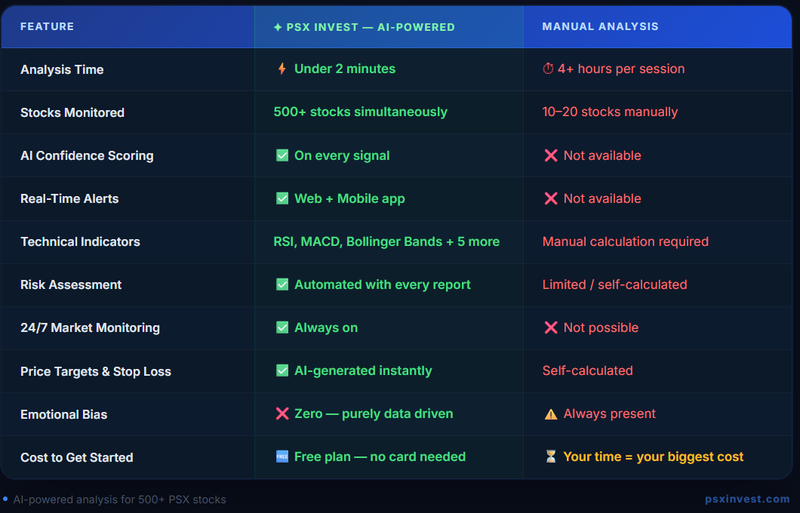Click the stopwatch icon beside 4+ hours per session
Screen dimensions: 800x513
tap(548, 68)
